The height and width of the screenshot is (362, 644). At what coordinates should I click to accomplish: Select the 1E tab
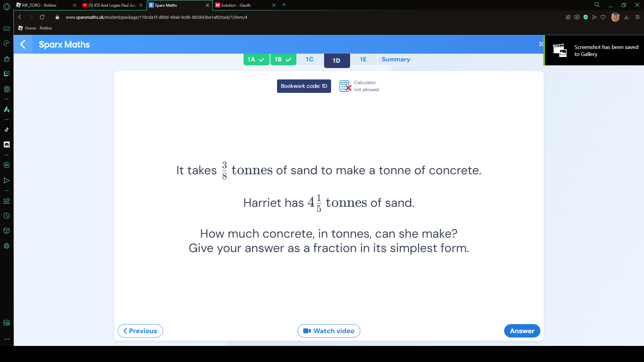tap(363, 59)
